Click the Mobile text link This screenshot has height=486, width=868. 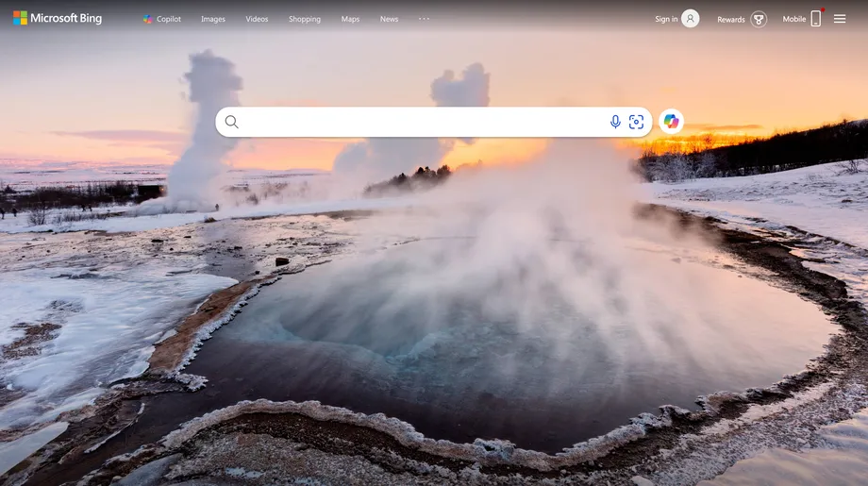[x=794, y=19]
